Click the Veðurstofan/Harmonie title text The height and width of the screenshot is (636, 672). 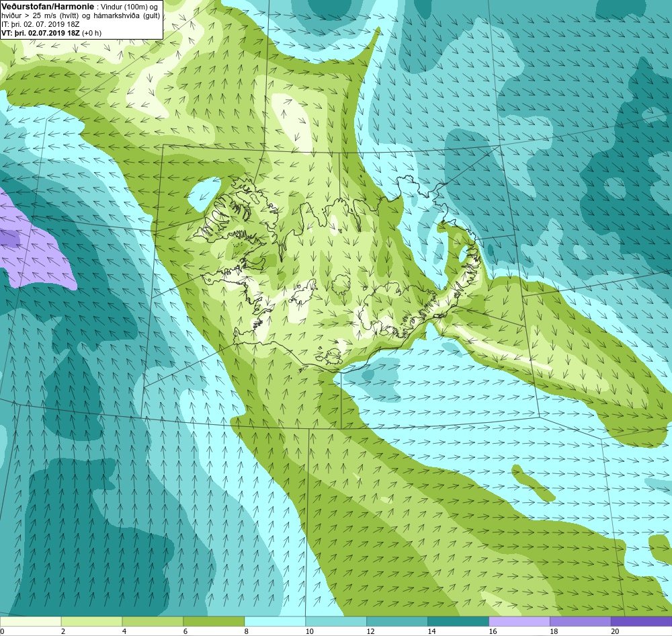[x=47, y=7]
